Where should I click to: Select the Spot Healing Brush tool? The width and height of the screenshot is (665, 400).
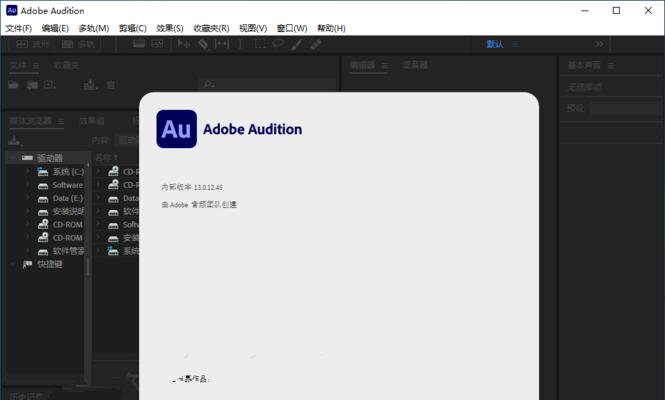pyautogui.click(x=316, y=44)
